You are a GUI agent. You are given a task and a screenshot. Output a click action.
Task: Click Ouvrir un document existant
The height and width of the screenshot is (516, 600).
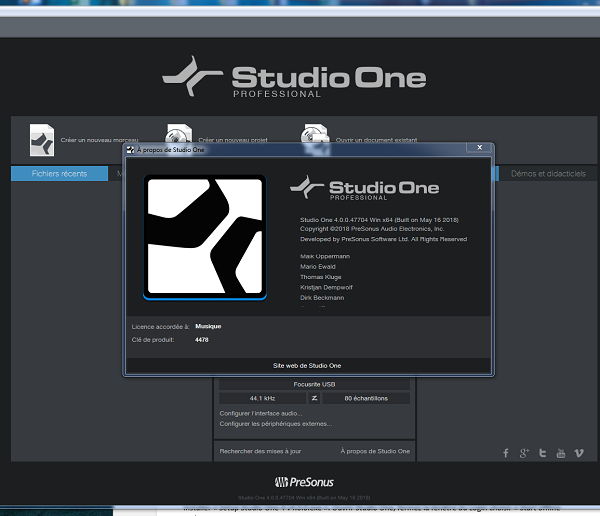click(x=377, y=140)
